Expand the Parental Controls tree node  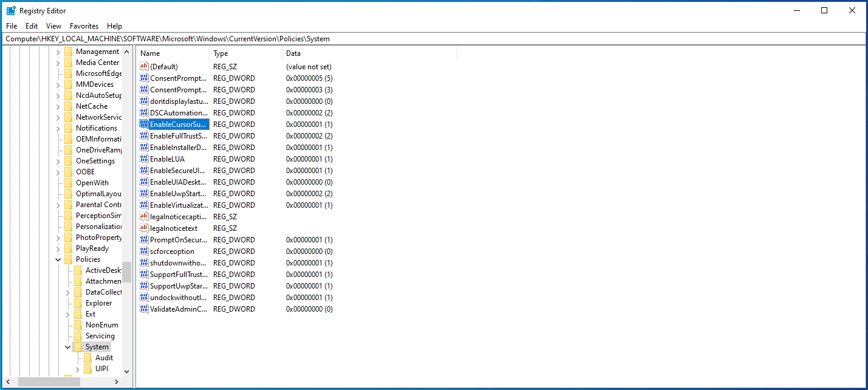(58, 205)
